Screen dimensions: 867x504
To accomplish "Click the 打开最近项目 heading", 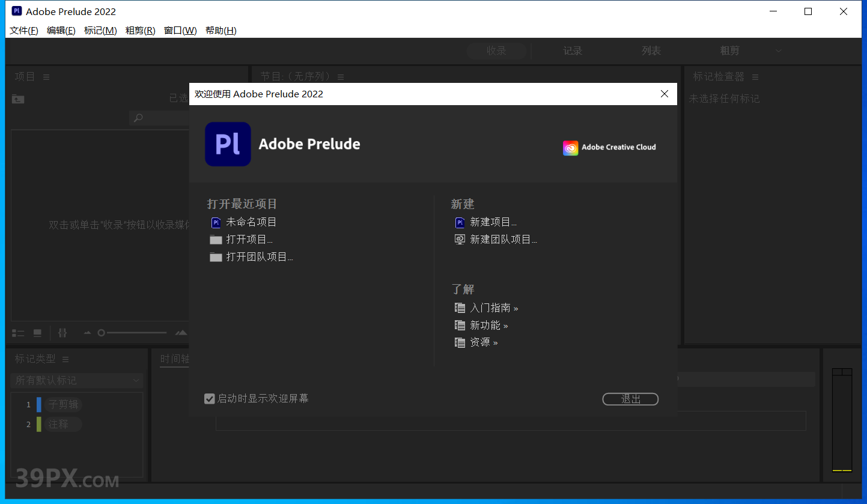I will 242,204.
